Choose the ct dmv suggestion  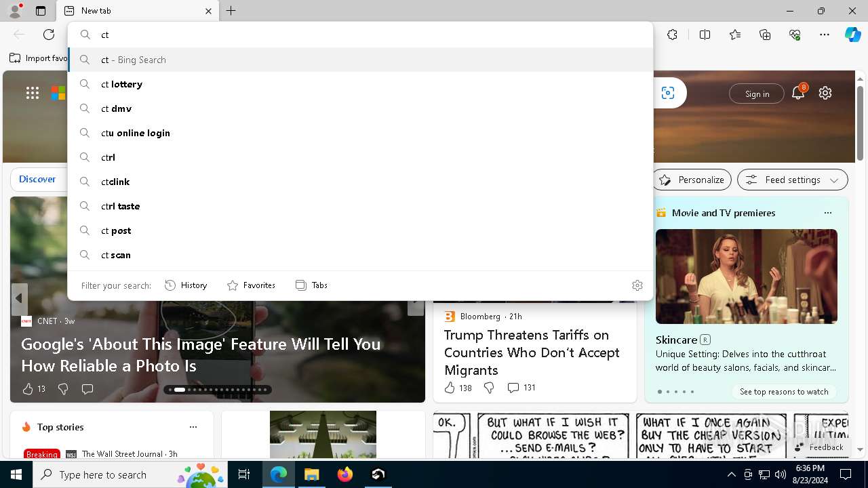[361, 108]
